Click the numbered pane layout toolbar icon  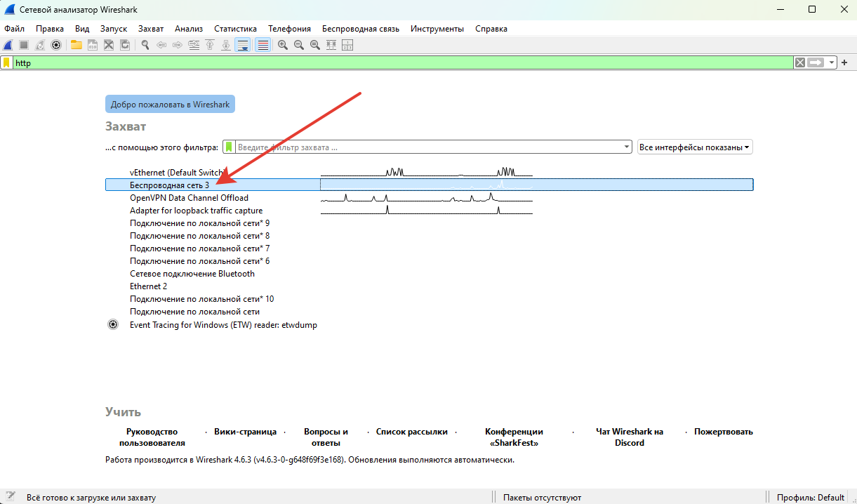coord(347,45)
